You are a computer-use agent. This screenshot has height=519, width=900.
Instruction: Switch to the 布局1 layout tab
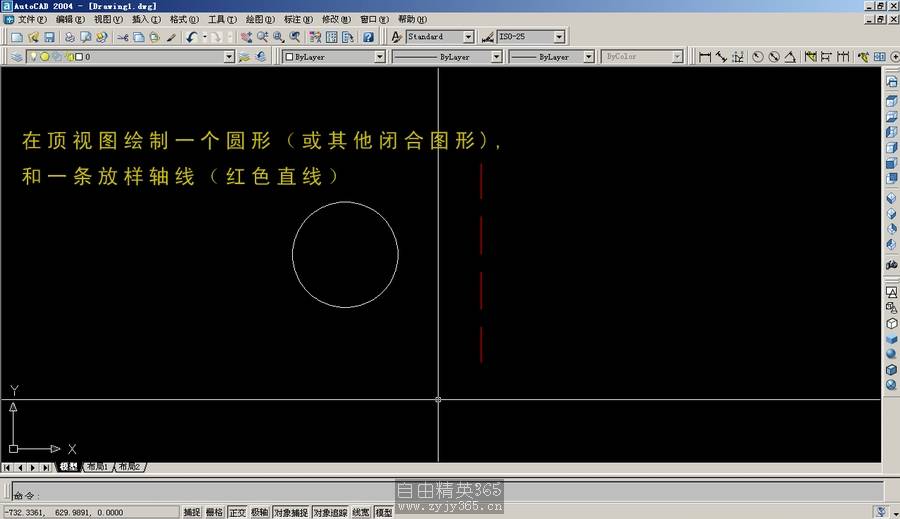pyautogui.click(x=97, y=467)
